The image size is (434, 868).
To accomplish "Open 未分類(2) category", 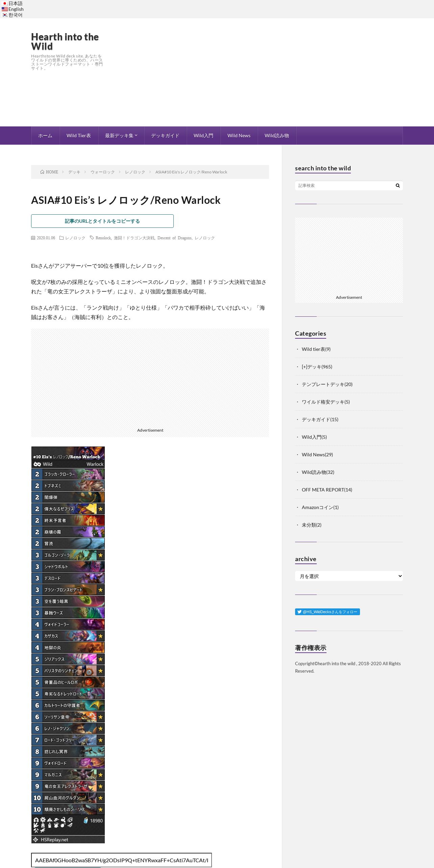I will 312,525.
